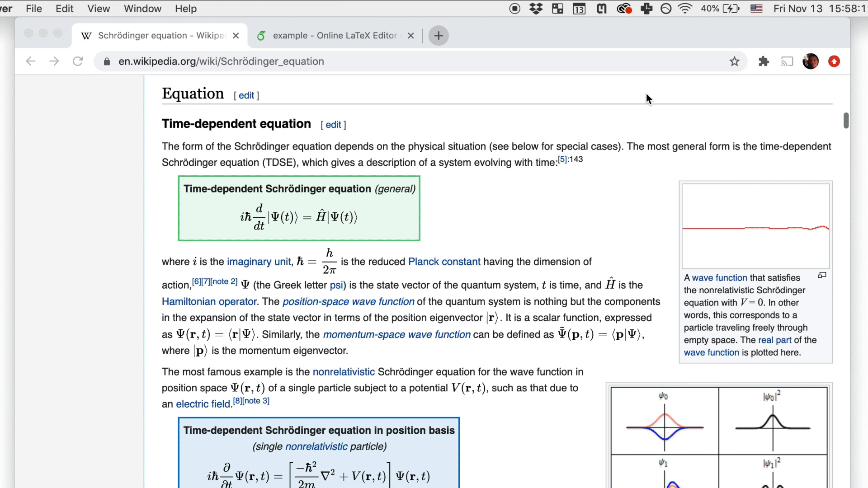This screenshot has height=488, width=868.
Task: Follow the Planck constant link
Action: pos(444,262)
